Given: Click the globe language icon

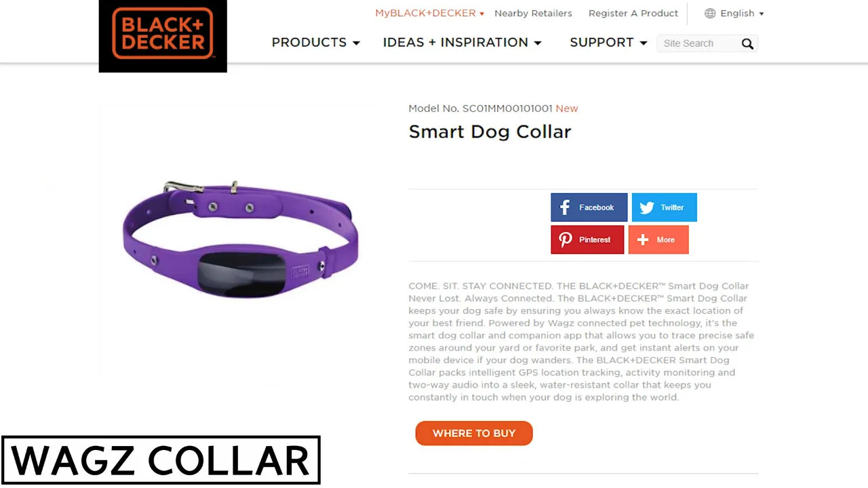Looking at the screenshot, I should point(710,14).
